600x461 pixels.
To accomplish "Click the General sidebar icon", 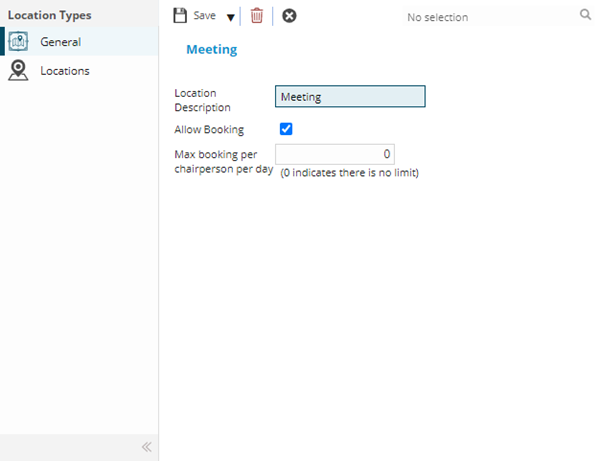I will [18, 42].
